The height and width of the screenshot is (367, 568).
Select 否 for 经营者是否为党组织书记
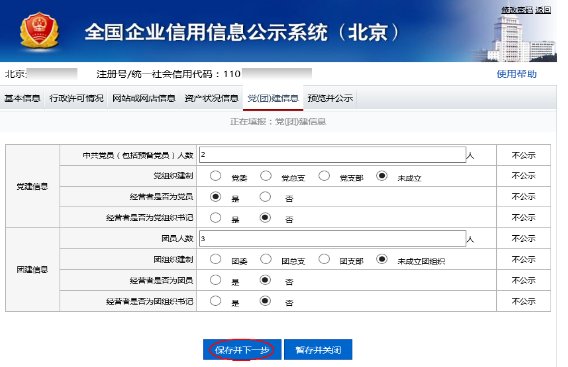pos(265,218)
